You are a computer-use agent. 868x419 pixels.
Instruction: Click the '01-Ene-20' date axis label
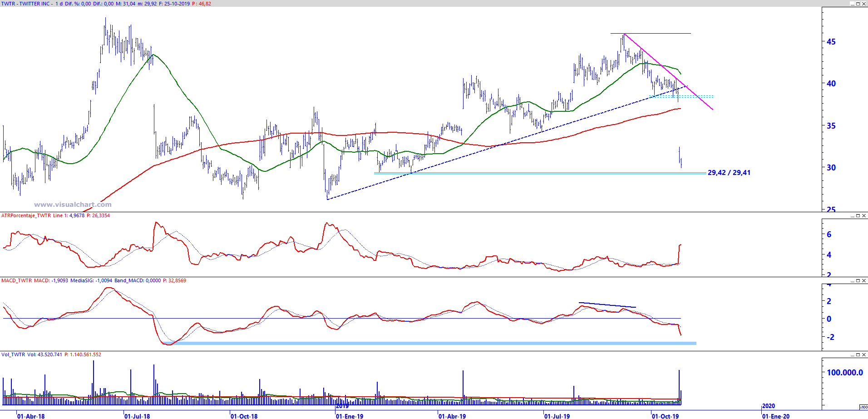pos(776,416)
